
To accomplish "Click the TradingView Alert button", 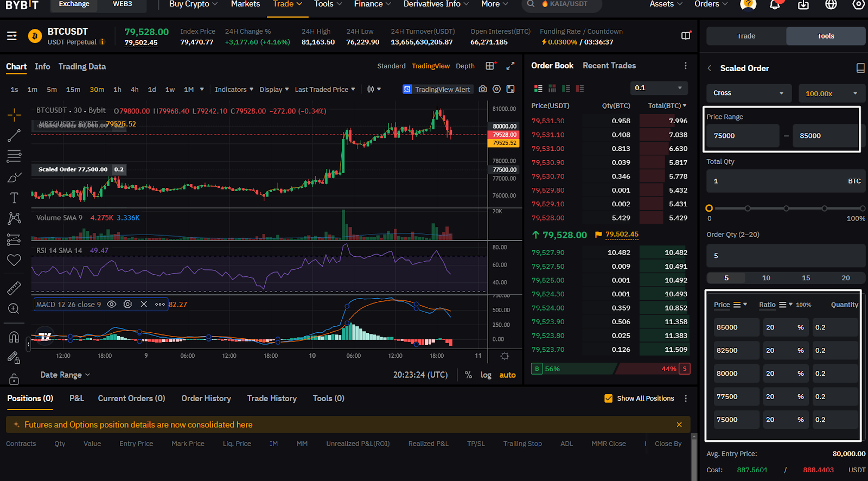I will pyautogui.click(x=438, y=90).
